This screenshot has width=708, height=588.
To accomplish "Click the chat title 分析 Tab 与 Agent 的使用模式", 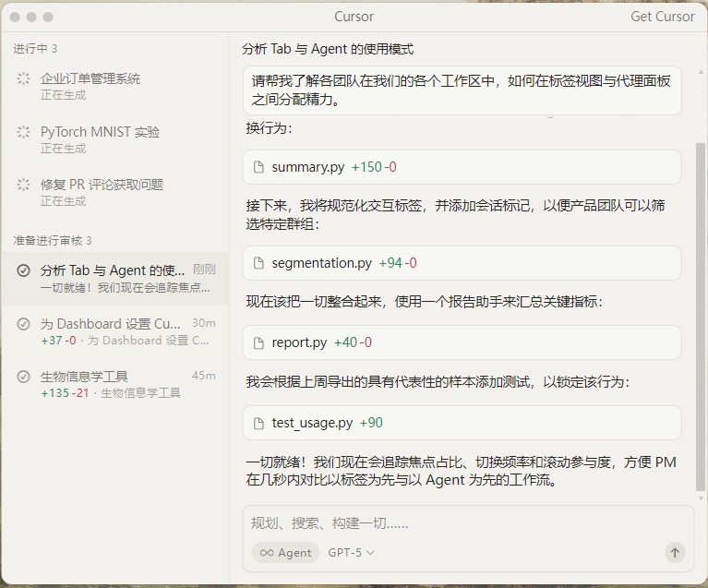I will point(328,49).
